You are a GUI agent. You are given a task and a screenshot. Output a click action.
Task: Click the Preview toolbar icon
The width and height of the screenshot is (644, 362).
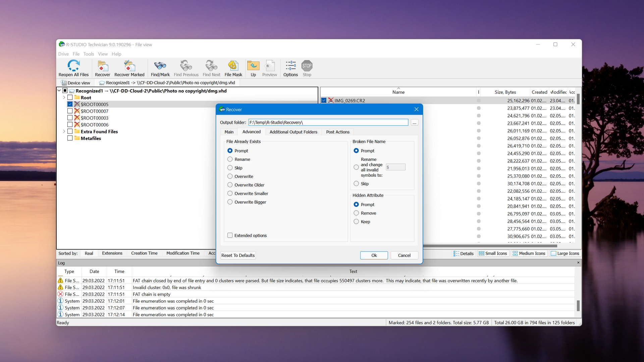click(x=269, y=65)
